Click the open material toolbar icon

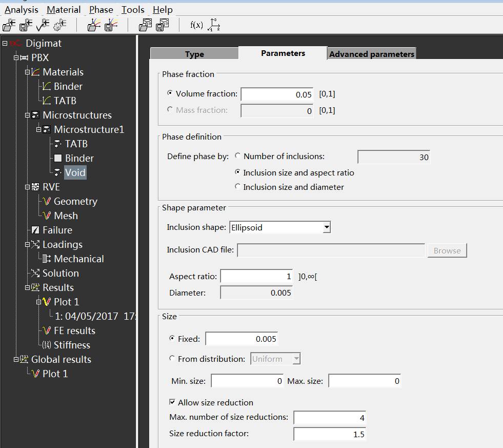coord(94,25)
